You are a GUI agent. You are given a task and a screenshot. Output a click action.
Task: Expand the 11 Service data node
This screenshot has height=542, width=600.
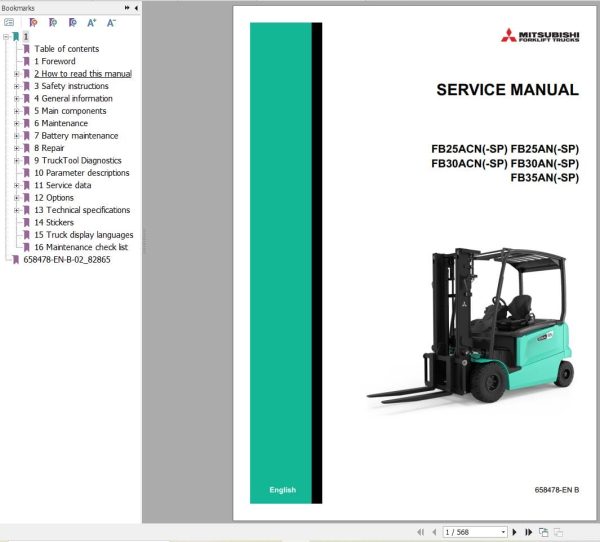(16, 185)
